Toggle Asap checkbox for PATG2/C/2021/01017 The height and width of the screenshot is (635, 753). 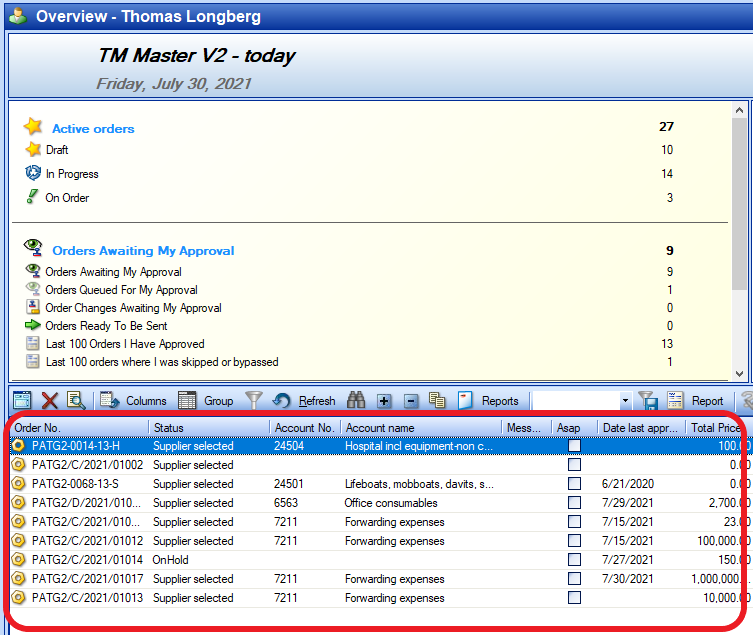pyautogui.click(x=574, y=578)
